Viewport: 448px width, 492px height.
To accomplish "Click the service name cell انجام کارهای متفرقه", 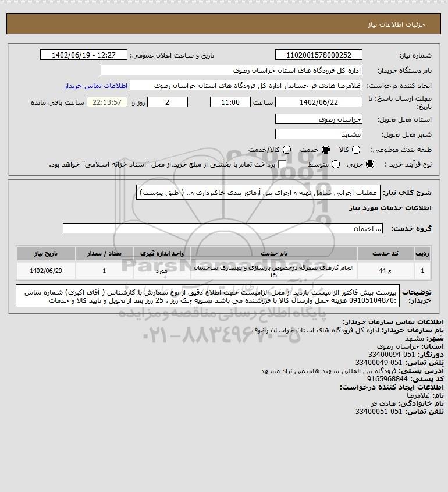I will click(273, 271).
